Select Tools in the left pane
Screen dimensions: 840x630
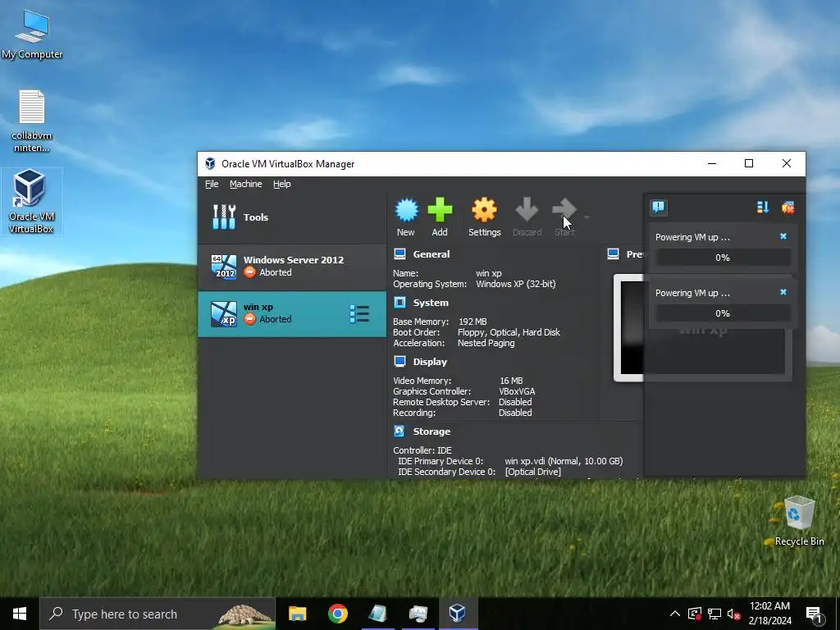click(x=292, y=217)
